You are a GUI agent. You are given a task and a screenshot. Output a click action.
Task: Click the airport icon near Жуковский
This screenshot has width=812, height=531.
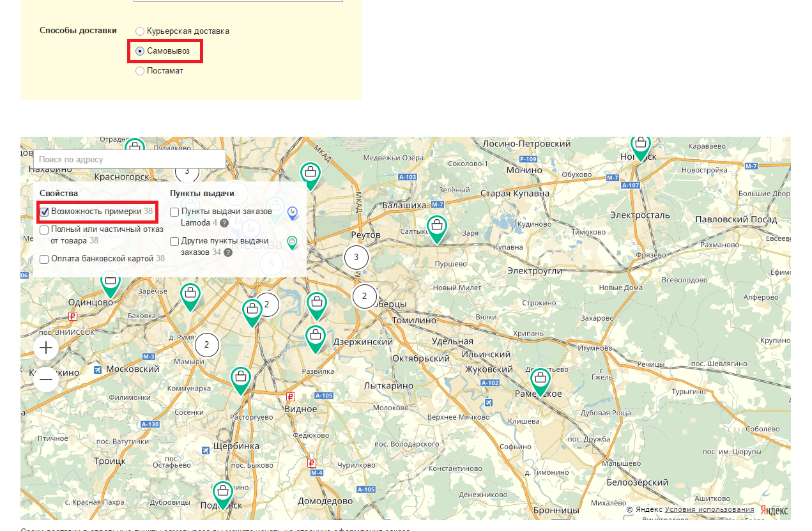pos(489,403)
